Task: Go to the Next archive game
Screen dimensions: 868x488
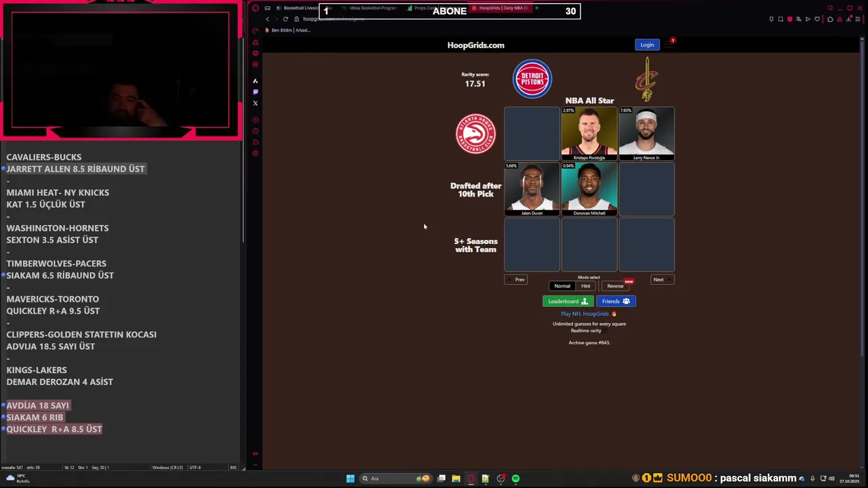Action: 662,279
